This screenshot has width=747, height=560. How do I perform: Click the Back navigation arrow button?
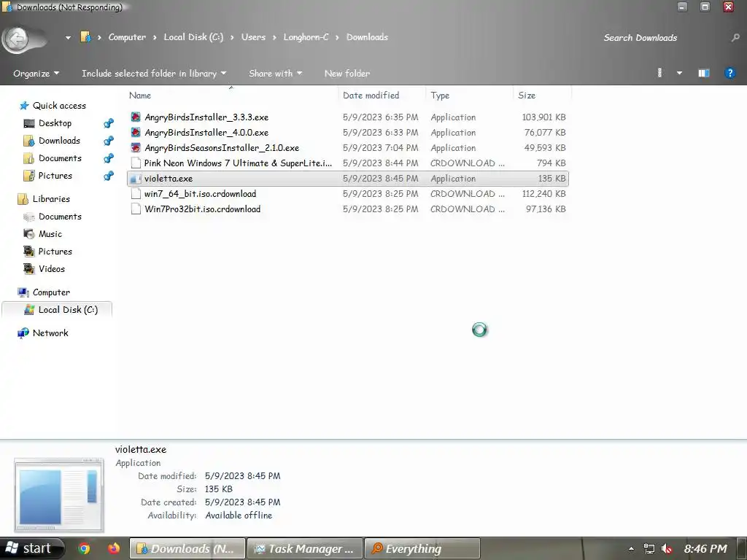click(18, 39)
